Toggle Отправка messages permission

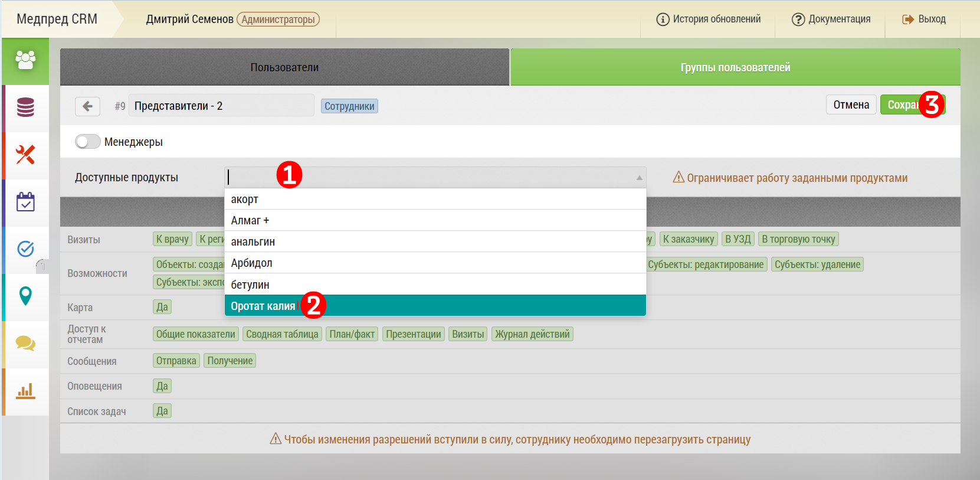tap(176, 361)
